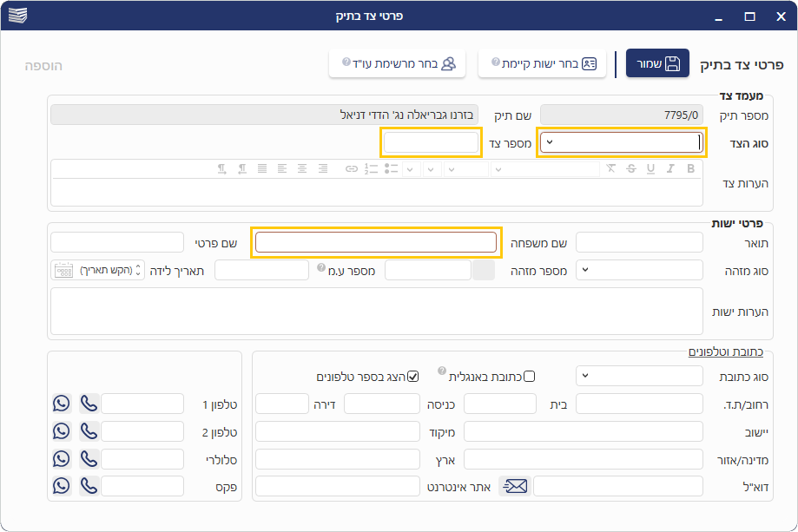Click the birth date stepper arrows
The width and height of the screenshot is (798, 532).
click(138, 270)
